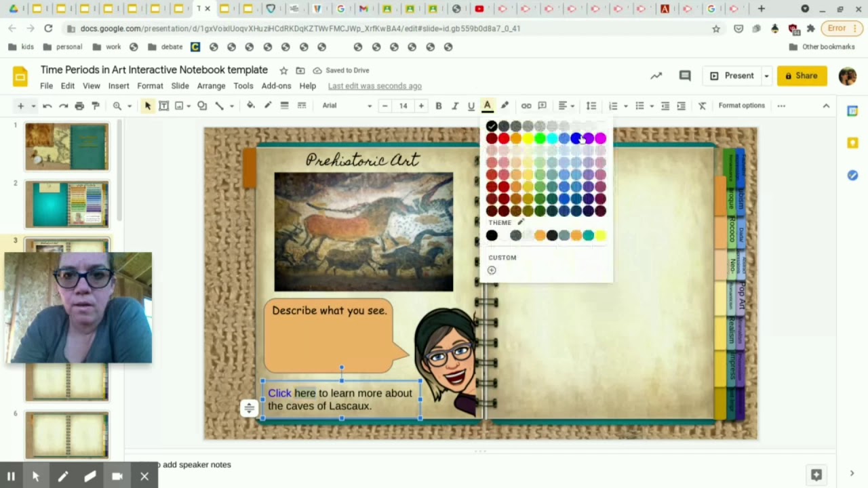This screenshot has width=868, height=488.
Task: Click the Fill color paint bucket
Action: click(251, 106)
